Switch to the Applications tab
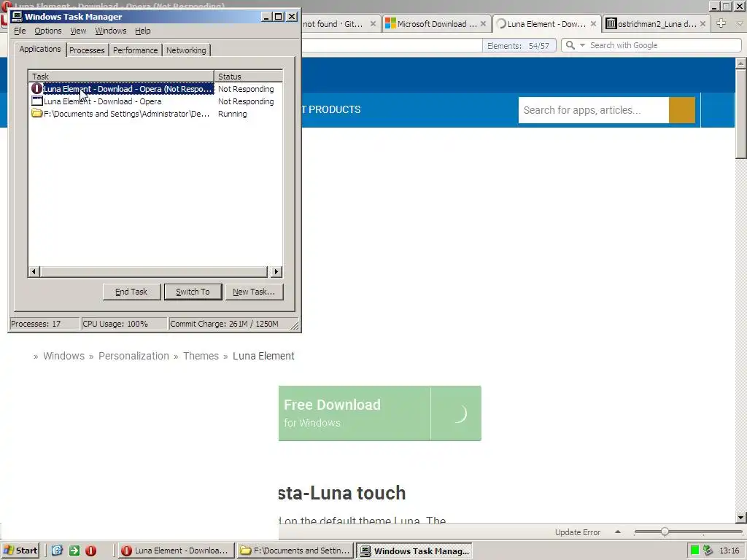The width and height of the screenshot is (747, 560). [x=40, y=49]
